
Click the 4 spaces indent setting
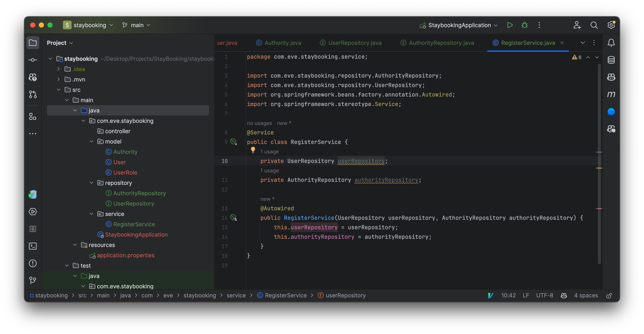pyautogui.click(x=586, y=295)
